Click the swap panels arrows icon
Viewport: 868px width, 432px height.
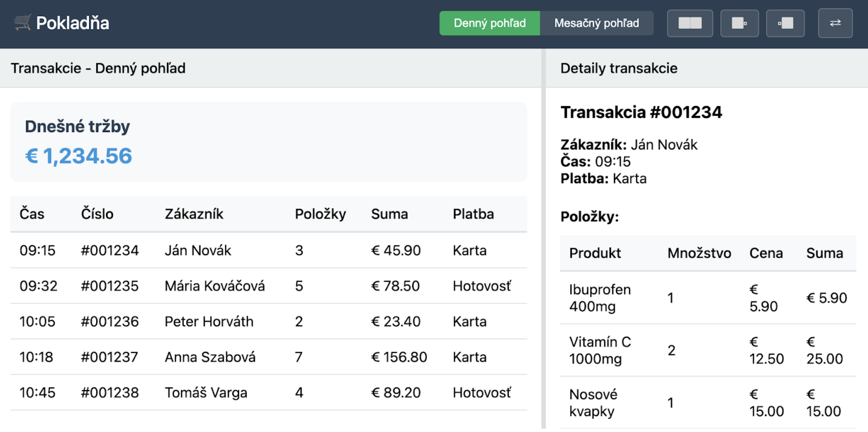pos(835,23)
